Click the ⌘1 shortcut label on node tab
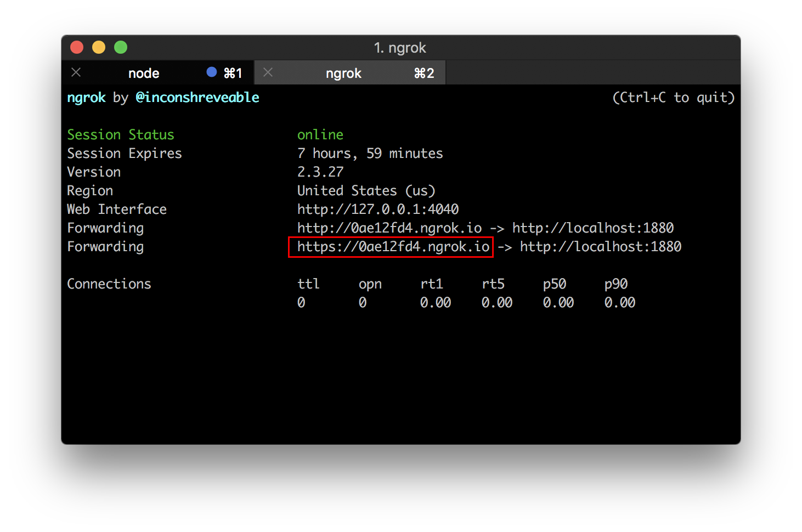802x532 pixels. click(233, 73)
